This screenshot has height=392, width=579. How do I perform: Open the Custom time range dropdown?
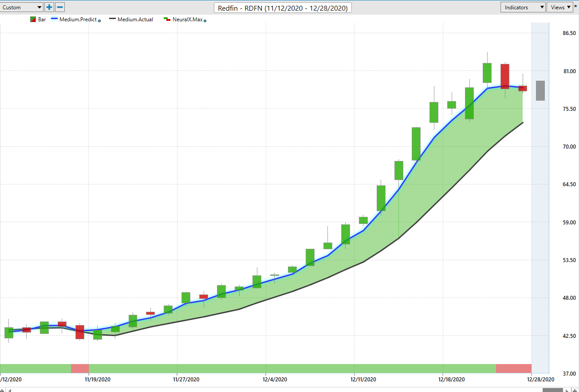(x=21, y=7)
